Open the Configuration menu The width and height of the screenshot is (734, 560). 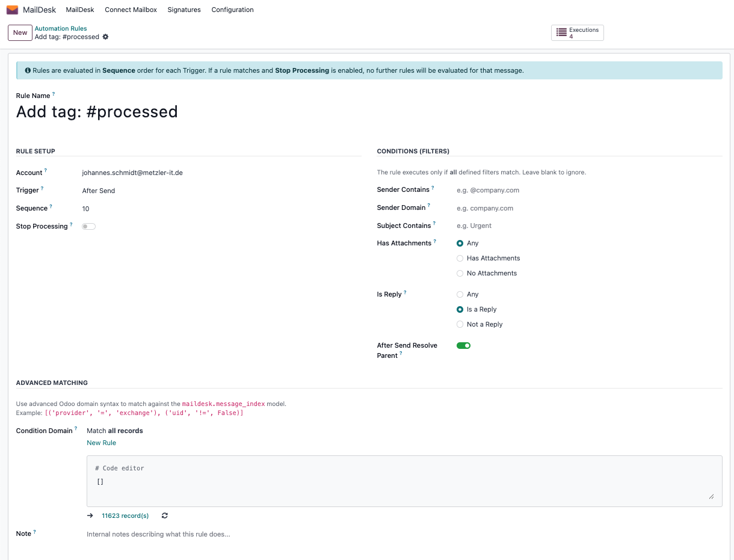pos(232,10)
